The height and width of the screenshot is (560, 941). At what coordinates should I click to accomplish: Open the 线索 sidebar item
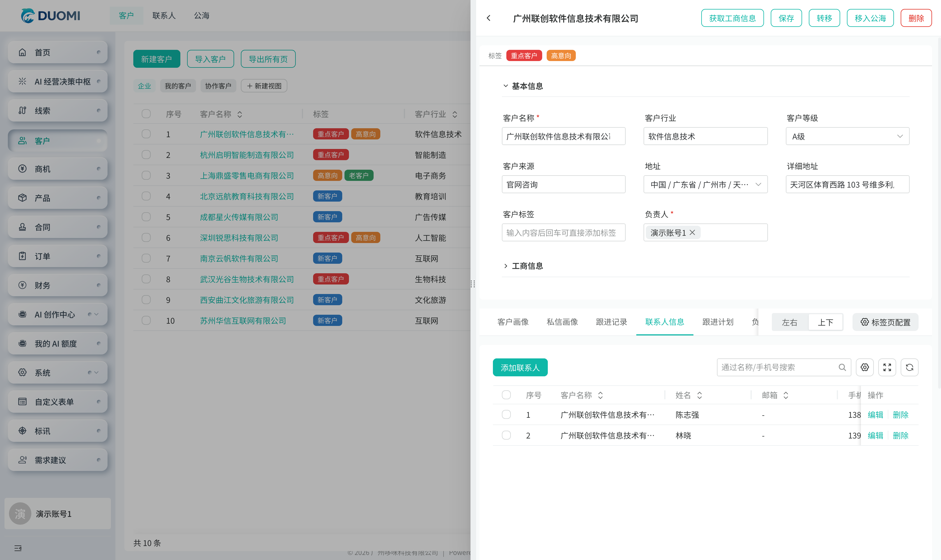(58, 111)
